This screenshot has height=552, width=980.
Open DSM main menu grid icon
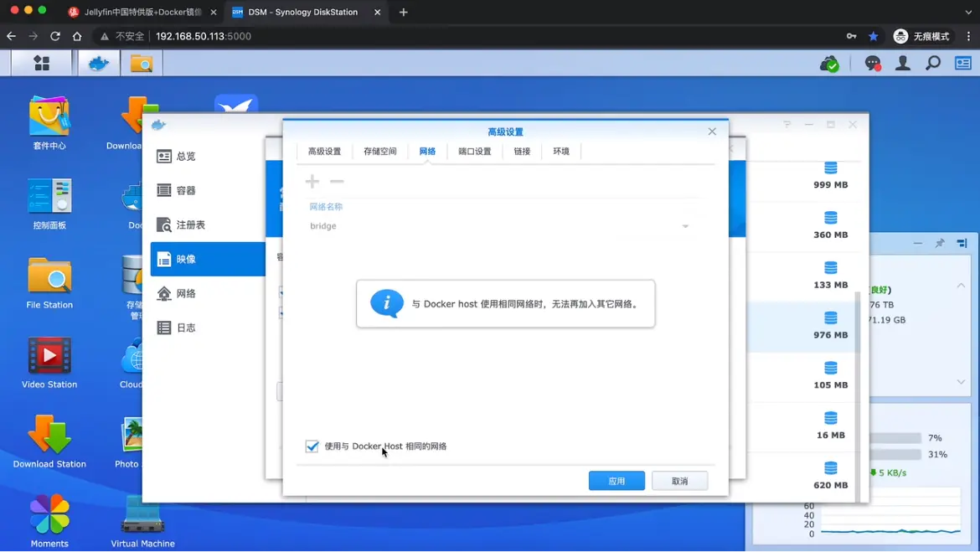(41, 64)
